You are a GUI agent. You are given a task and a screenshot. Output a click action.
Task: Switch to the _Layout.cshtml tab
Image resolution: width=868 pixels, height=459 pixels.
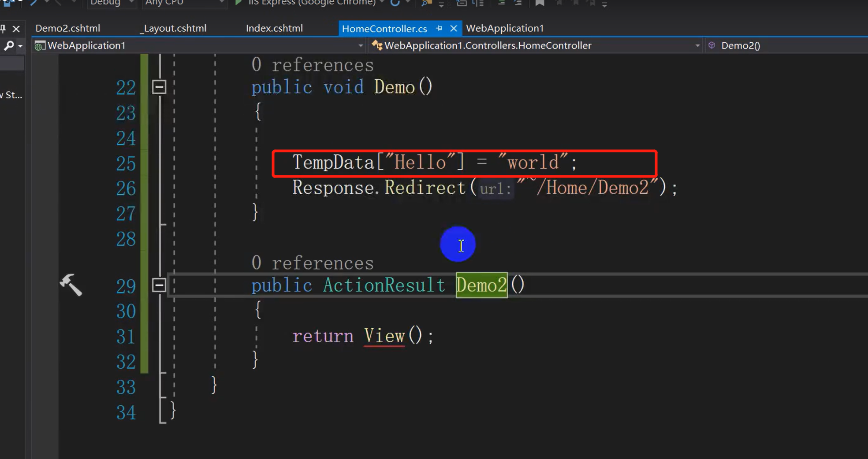173,29
